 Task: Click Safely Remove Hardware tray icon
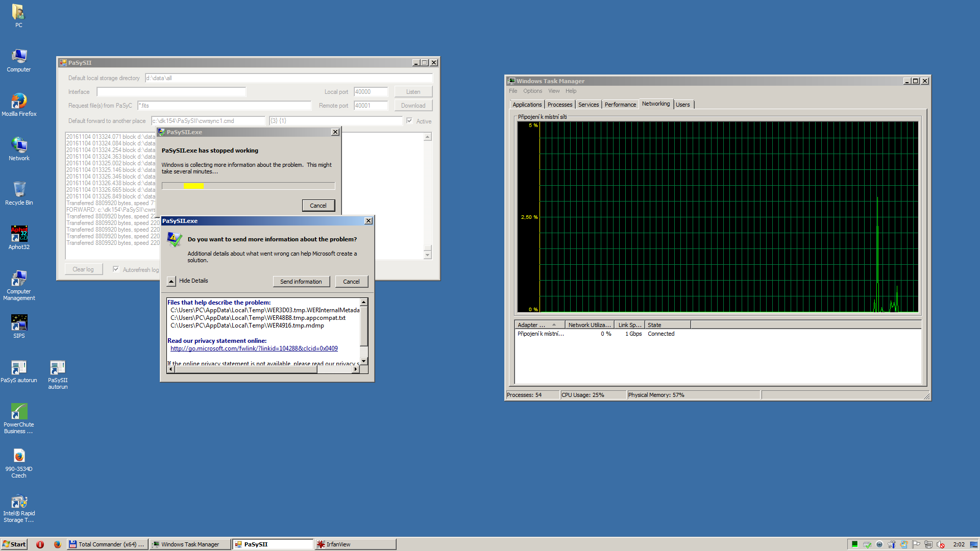pyautogui.click(x=867, y=544)
